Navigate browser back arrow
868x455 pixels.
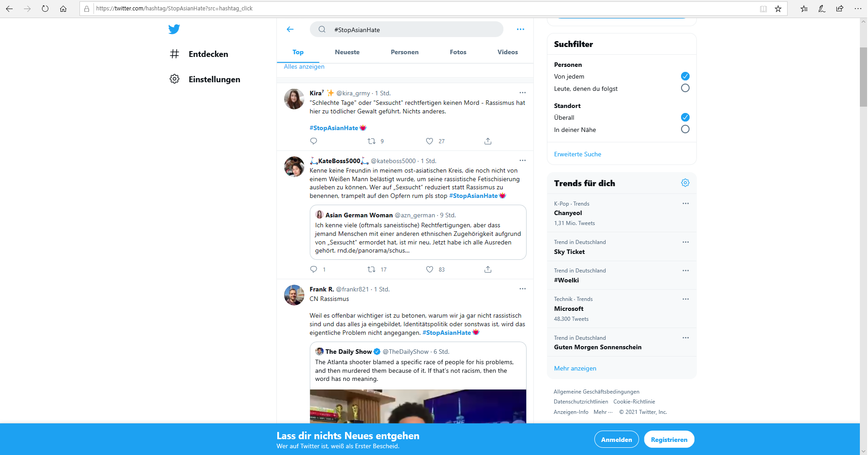click(9, 9)
